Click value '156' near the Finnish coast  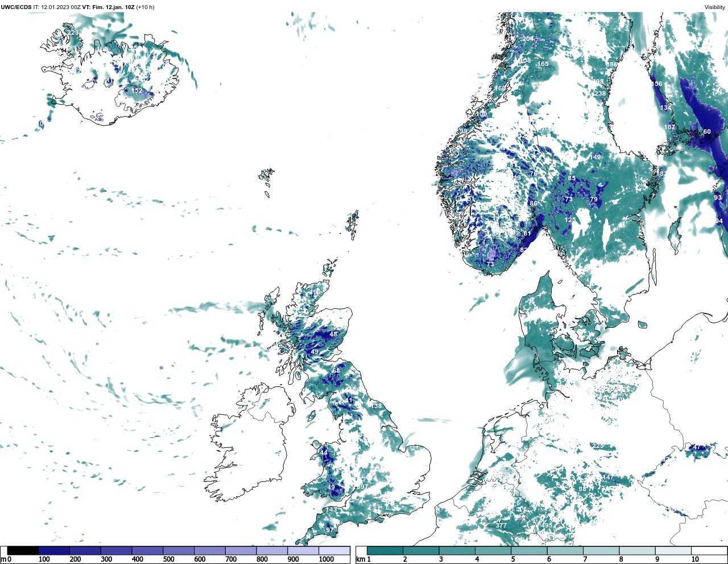[657, 84]
